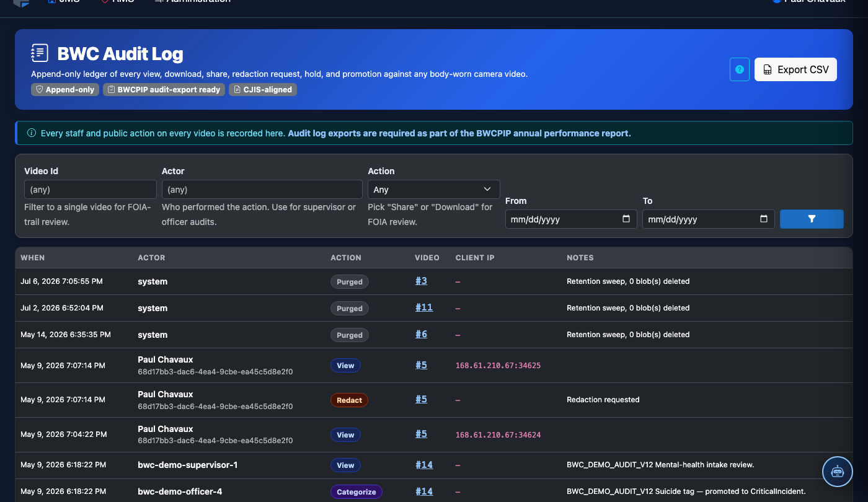Image resolution: width=868 pixels, height=502 pixels.
Task: Open video #3 link
Action: pos(421,281)
